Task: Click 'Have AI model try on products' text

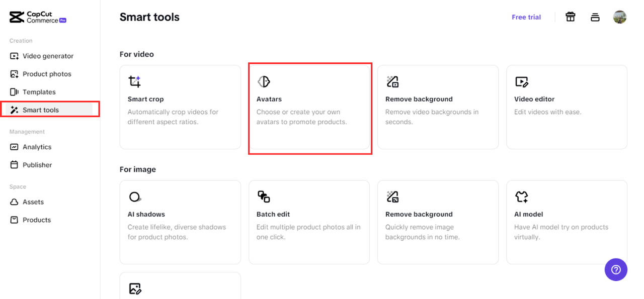Action: point(561,232)
